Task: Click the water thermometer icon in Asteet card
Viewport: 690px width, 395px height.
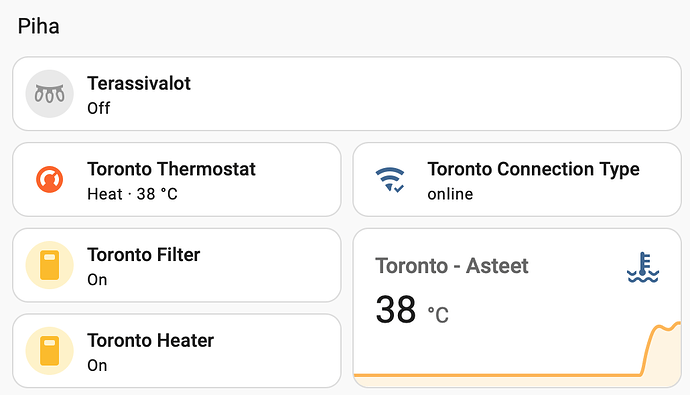Action: click(642, 267)
